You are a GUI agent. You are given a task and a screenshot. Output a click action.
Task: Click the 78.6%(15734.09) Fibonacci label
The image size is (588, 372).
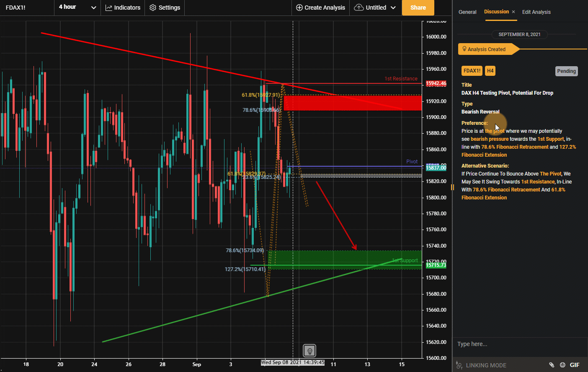245,251
